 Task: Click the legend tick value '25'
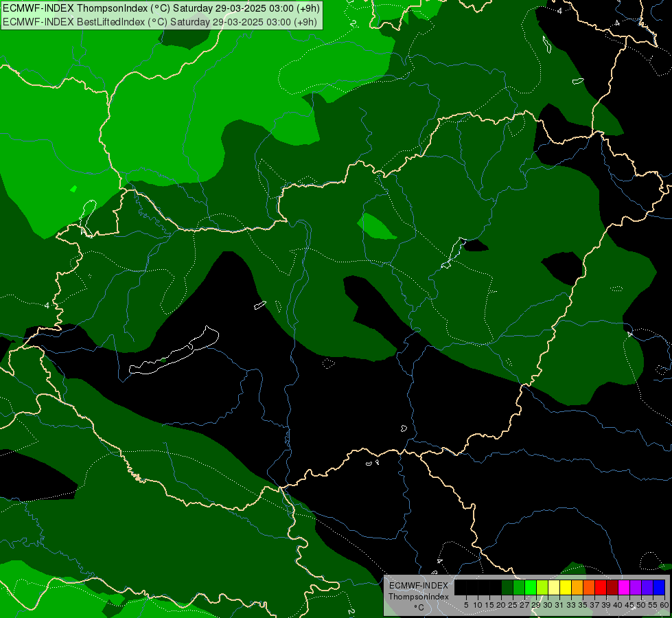513,605
